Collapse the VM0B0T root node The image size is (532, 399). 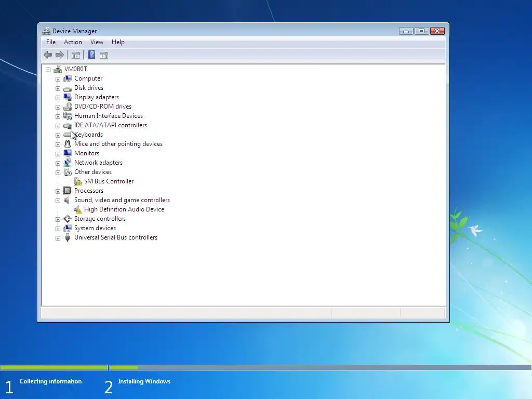pyautogui.click(x=48, y=70)
